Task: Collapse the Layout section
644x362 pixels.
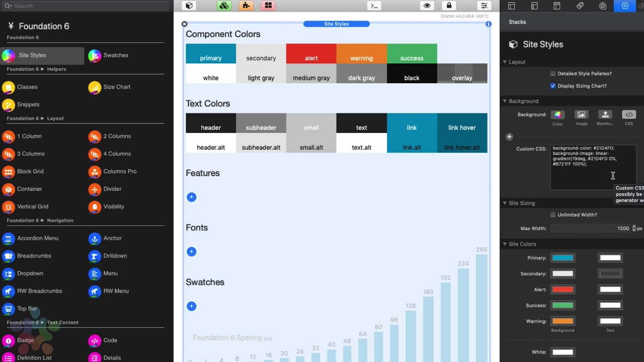Action: (x=505, y=62)
